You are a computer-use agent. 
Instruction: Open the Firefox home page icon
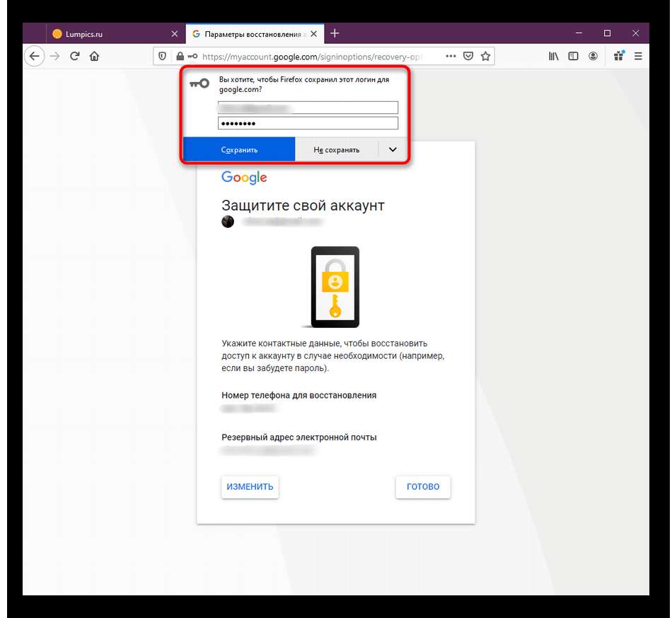[x=94, y=56]
